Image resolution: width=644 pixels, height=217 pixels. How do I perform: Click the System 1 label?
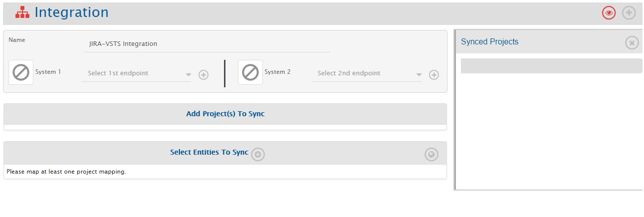[x=48, y=72]
